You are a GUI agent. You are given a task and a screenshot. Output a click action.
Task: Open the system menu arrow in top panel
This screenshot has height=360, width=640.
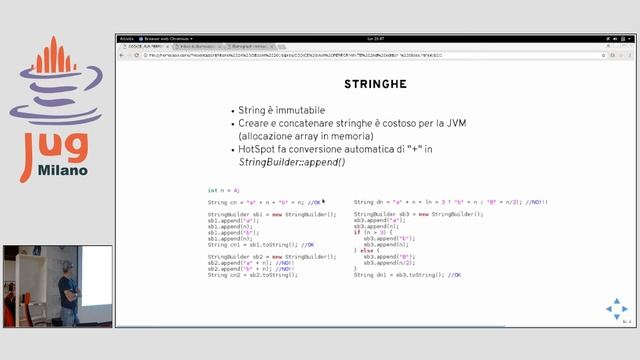tap(630, 39)
